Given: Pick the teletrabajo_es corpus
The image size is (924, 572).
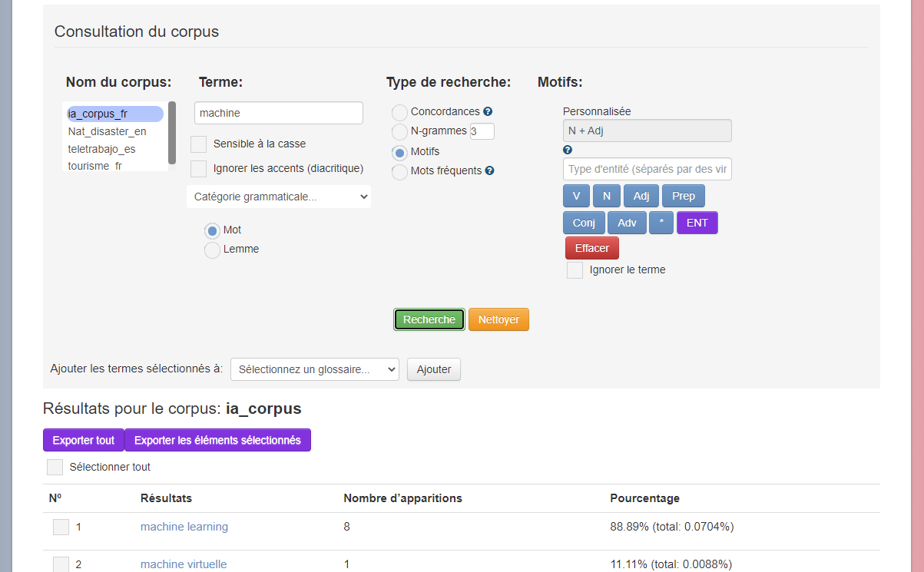Looking at the screenshot, I should 101,149.
